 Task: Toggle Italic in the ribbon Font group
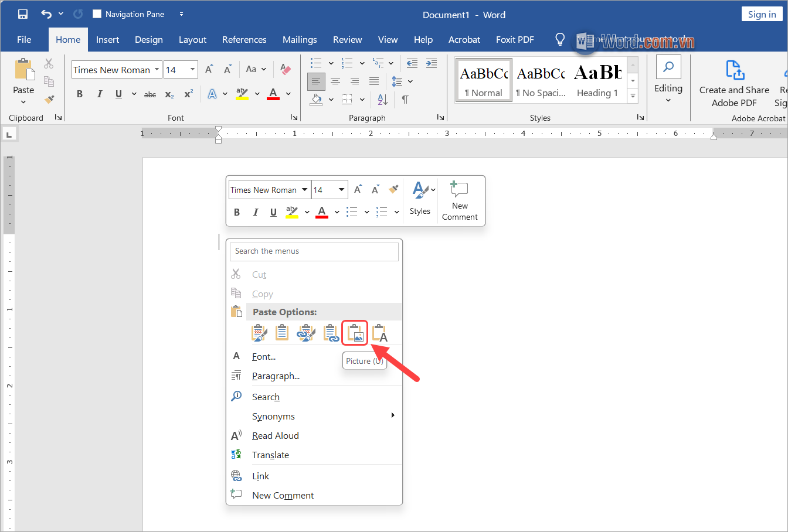(99, 94)
